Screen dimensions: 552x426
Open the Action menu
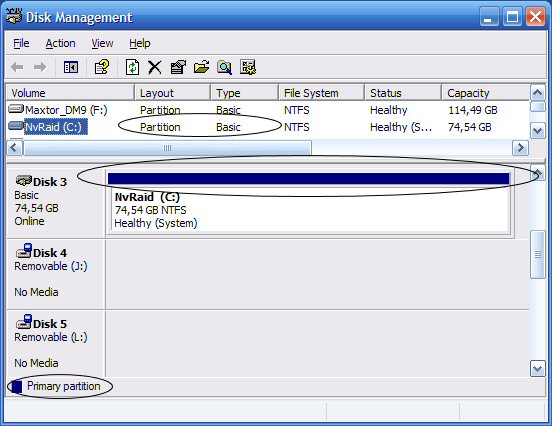click(61, 43)
